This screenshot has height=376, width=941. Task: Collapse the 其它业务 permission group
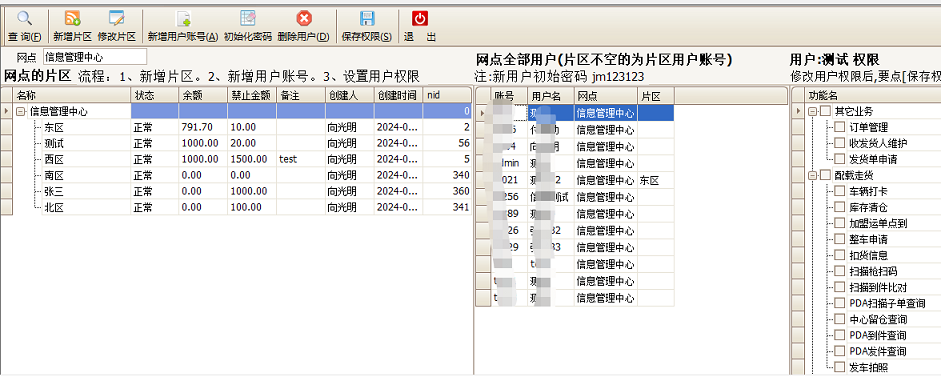pyautogui.click(x=813, y=112)
